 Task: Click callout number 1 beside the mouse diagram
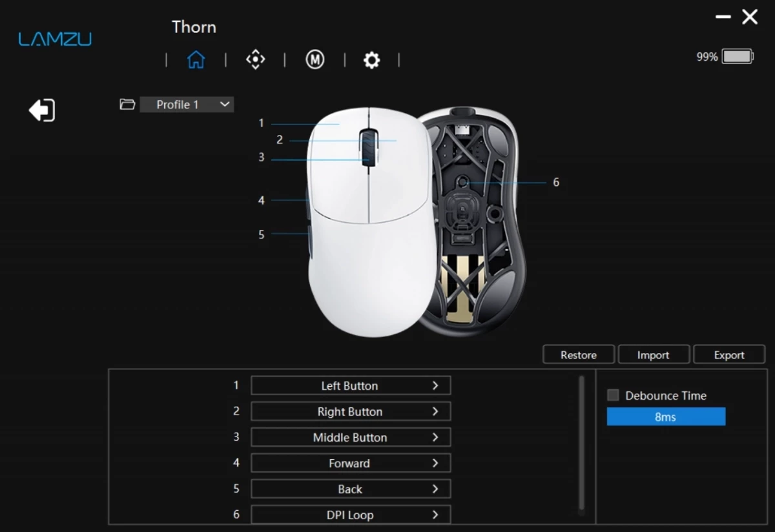pyautogui.click(x=262, y=123)
